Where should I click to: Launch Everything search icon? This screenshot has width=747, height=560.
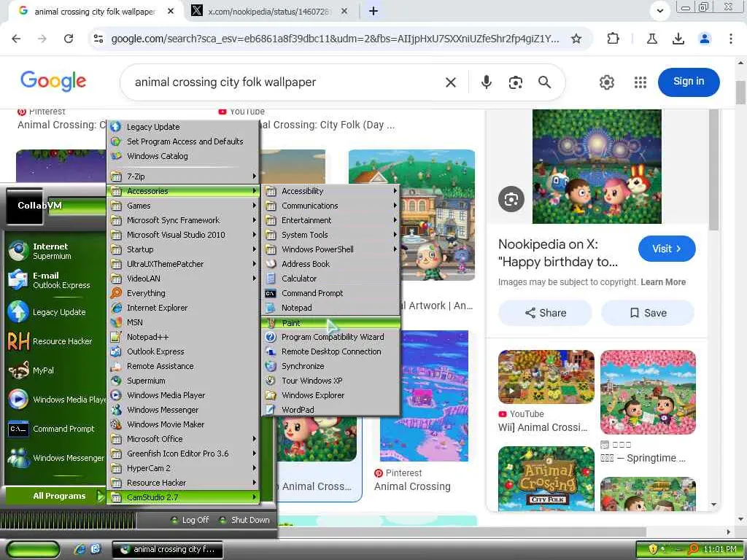[x=116, y=293]
